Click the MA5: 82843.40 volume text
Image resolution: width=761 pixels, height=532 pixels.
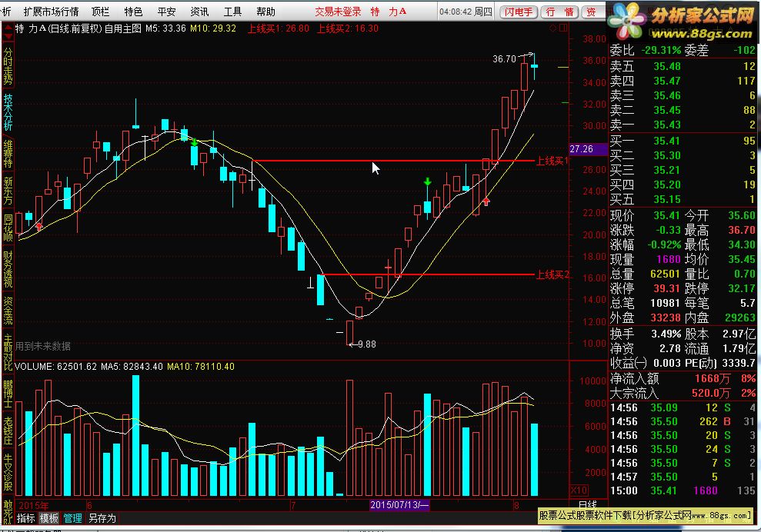pos(132,367)
